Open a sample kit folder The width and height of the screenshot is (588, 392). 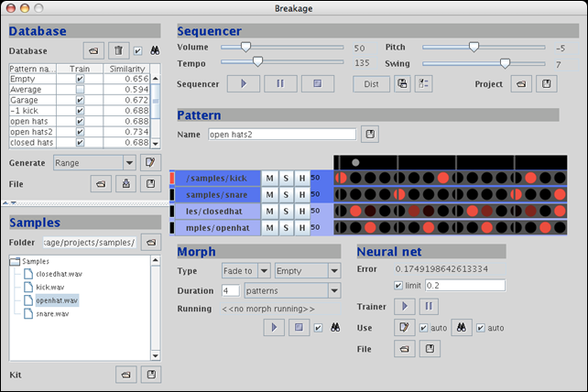pyautogui.click(x=125, y=375)
